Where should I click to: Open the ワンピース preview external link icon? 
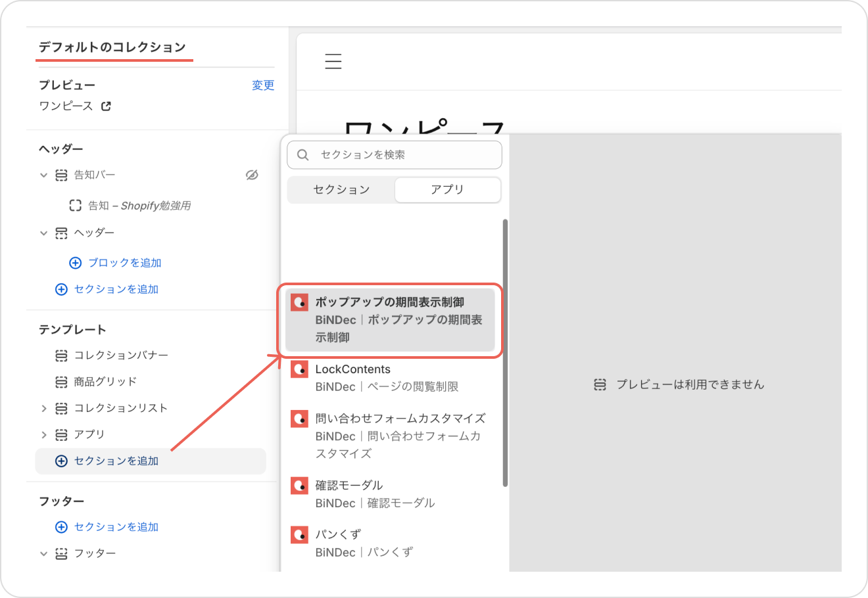click(106, 106)
